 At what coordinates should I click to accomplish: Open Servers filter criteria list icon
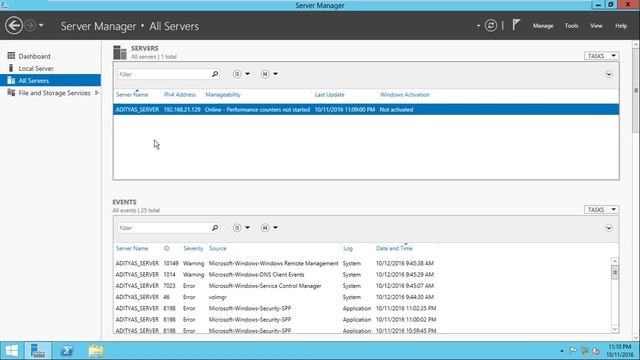click(237, 74)
